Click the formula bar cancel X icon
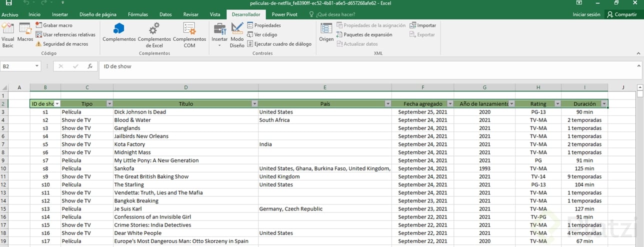 [x=60, y=66]
